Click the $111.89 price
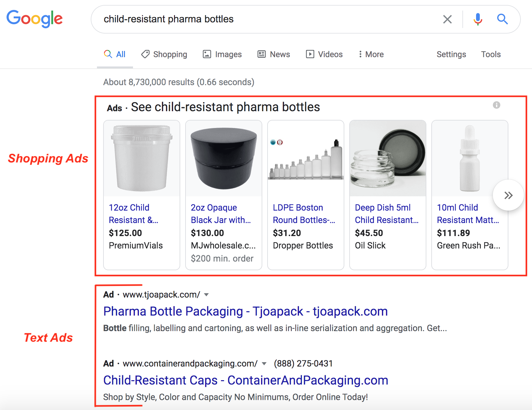Image resolution: width=532 pixels, height=410 pixels. coord(453,233)
